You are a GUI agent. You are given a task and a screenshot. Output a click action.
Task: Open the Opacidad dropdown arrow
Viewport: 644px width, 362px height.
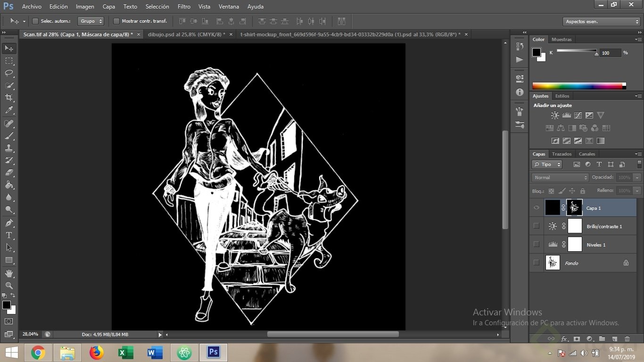(x=637, y=178)
